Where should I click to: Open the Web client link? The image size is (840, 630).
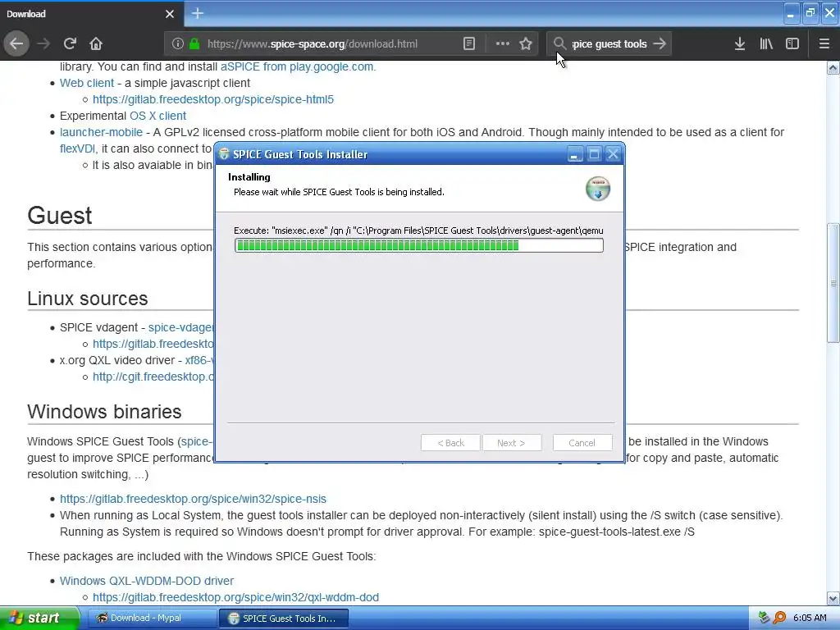87,83
